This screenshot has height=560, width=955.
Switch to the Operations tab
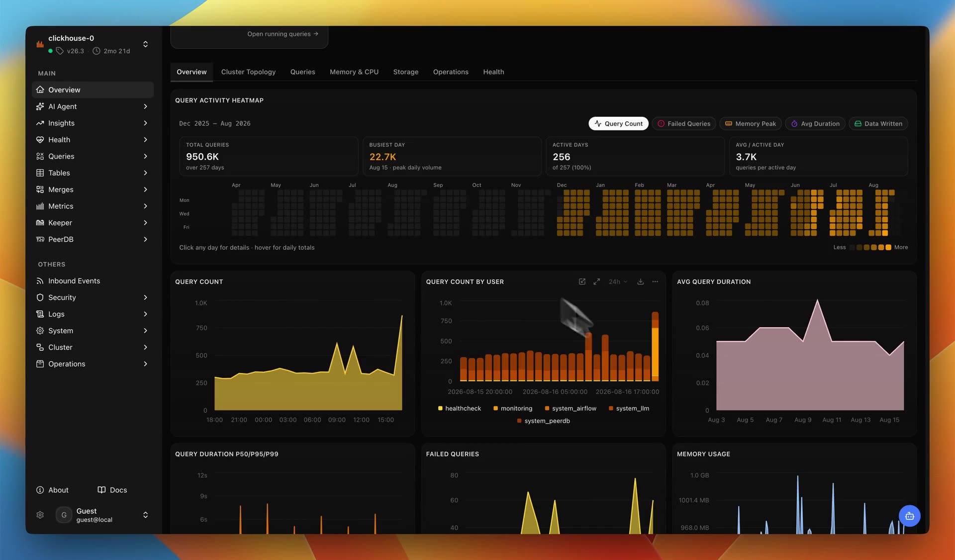[x=451, y=72]
